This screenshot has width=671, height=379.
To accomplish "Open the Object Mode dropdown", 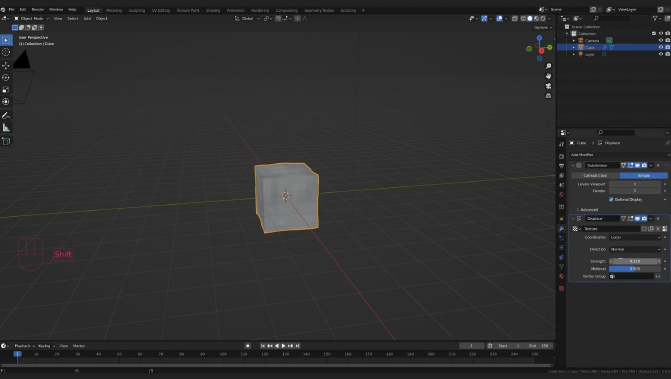I will coord(32,18).
